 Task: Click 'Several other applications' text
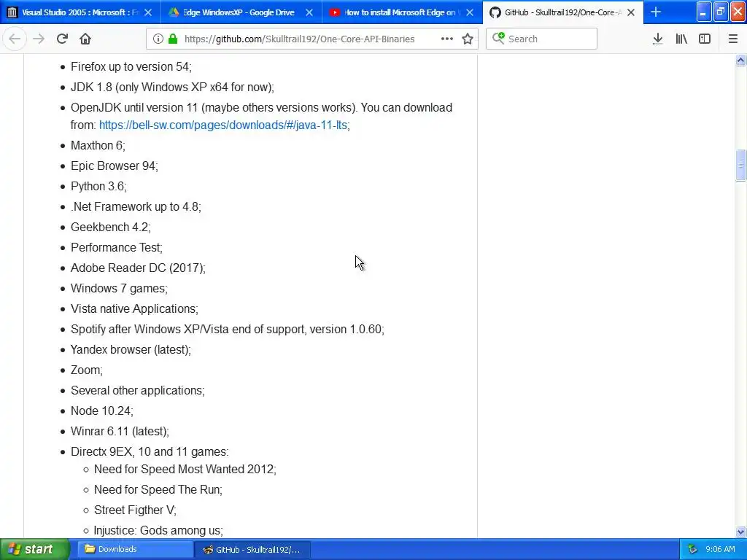(138, 391)
